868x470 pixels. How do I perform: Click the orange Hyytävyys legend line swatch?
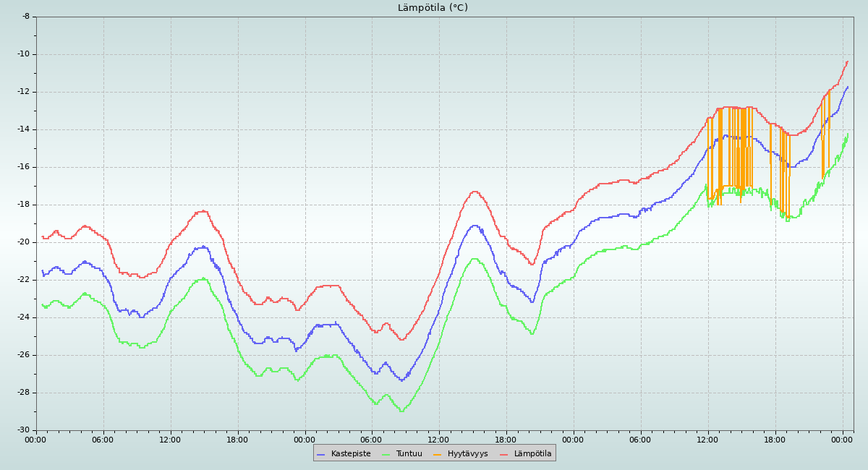[x=438, y=454]
